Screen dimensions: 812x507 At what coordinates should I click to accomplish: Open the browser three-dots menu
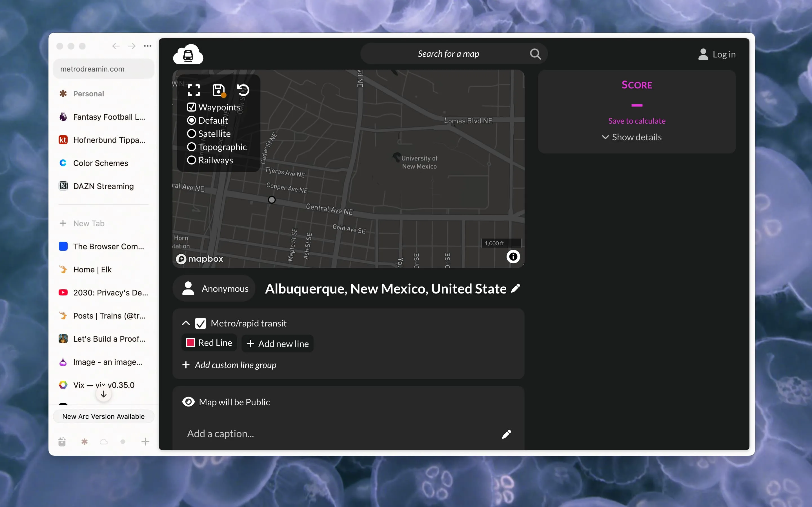pos(148,46)
